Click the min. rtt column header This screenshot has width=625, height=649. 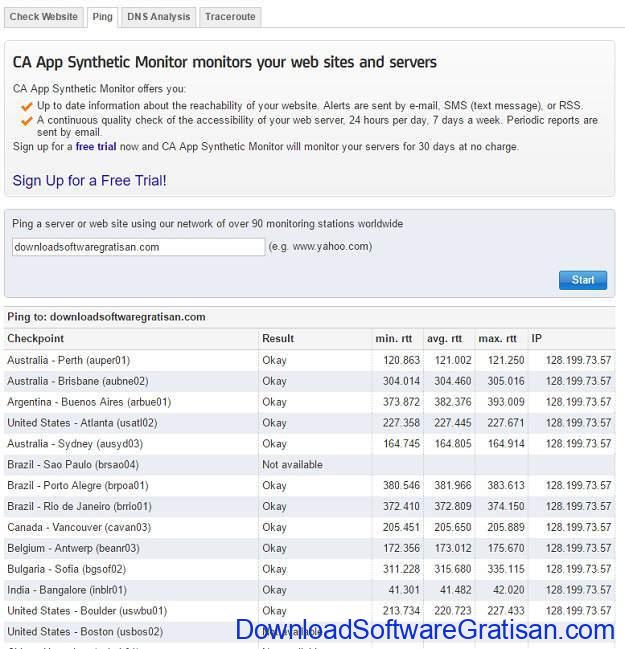point(393,339)
